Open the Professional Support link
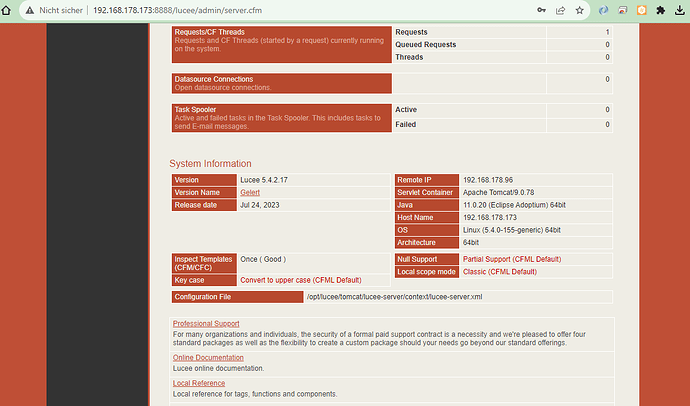 point(206,323)
